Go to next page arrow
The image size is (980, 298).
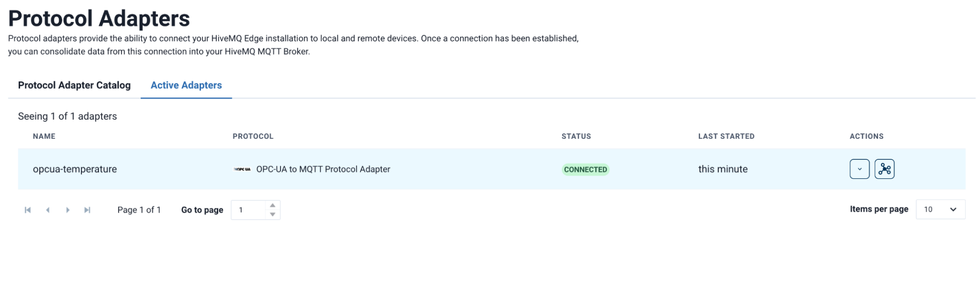(x=68, y=210)
